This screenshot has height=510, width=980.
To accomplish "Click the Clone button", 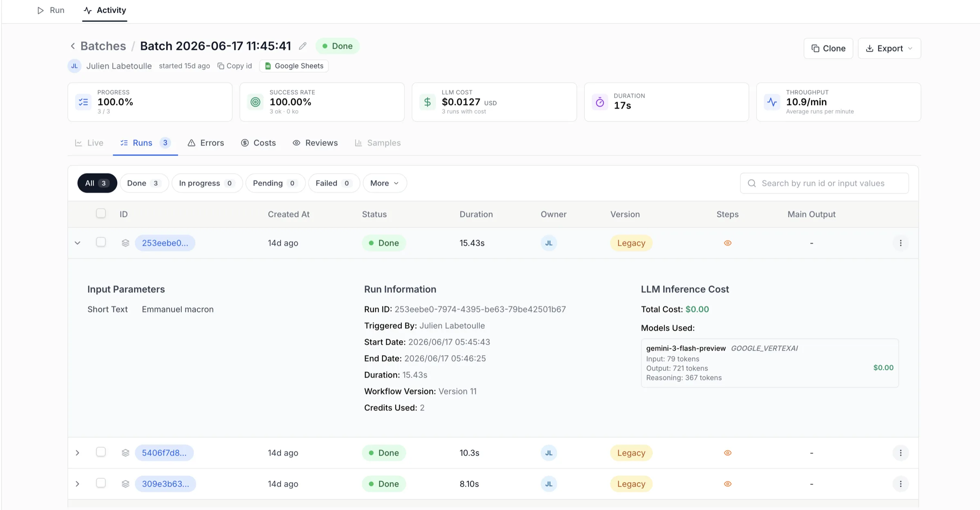I will pyautogui.click(x=828, y=49).
